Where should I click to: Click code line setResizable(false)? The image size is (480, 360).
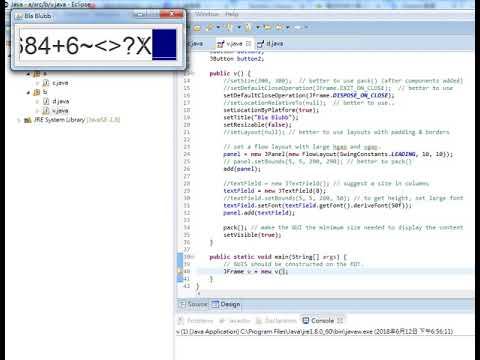click(257, 125)
